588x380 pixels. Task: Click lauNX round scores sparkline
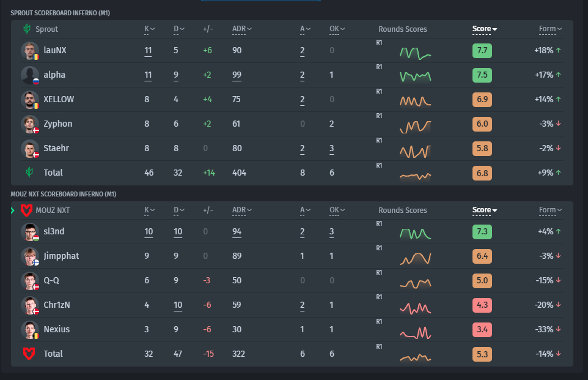[416, 53]
